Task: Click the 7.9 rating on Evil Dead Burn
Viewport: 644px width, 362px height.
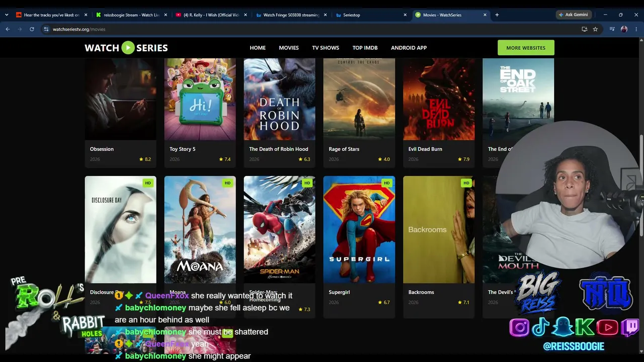Action: pos(463,159)
